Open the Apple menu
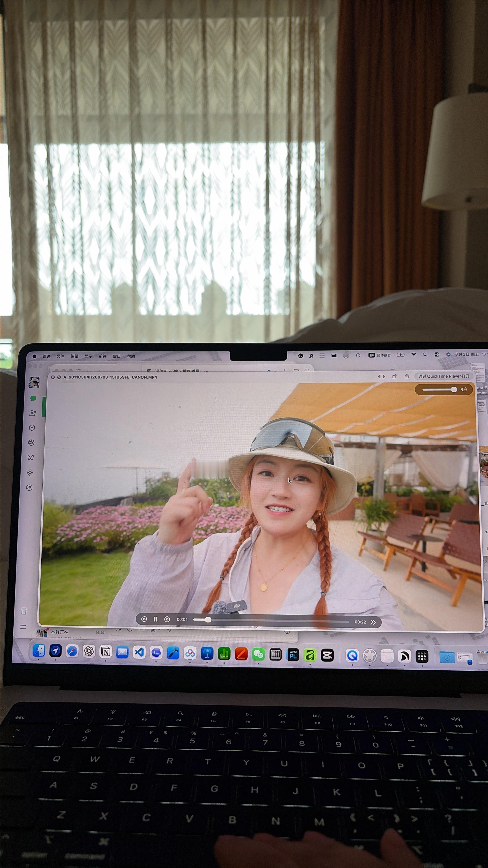Screen dimensions: 488x868 coord(34,356)
